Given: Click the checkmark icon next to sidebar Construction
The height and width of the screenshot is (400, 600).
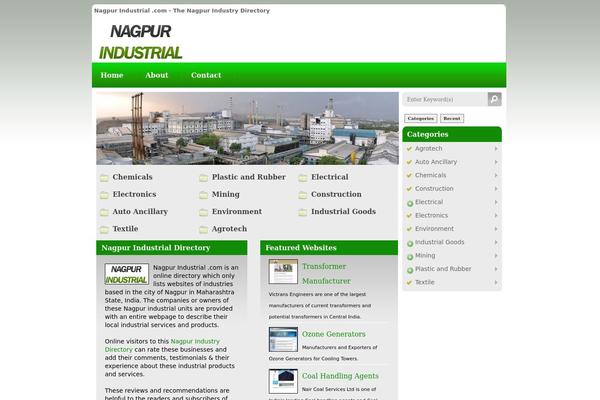Looking at the screenshot, I should coord(409,189).
